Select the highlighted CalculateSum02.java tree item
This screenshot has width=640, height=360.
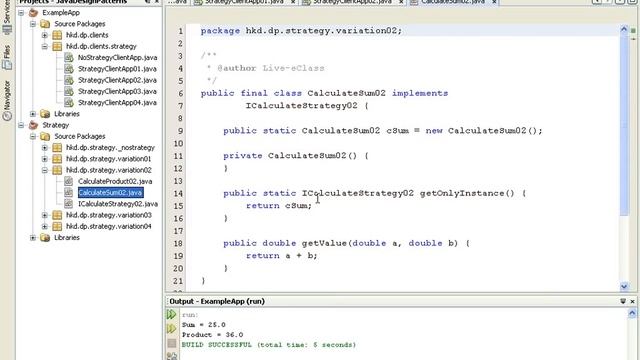click(x=110, y=193)
